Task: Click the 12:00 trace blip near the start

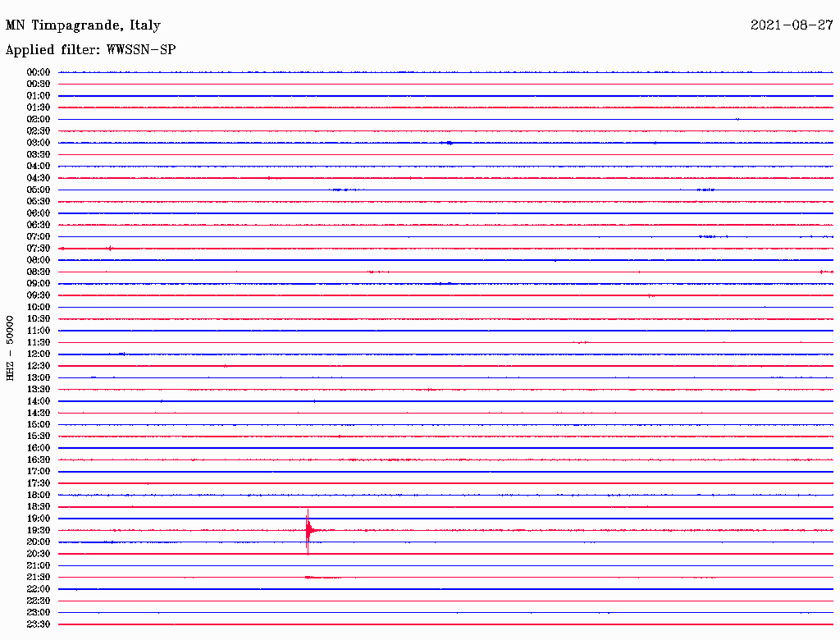Action: click(x=121, y=354)
